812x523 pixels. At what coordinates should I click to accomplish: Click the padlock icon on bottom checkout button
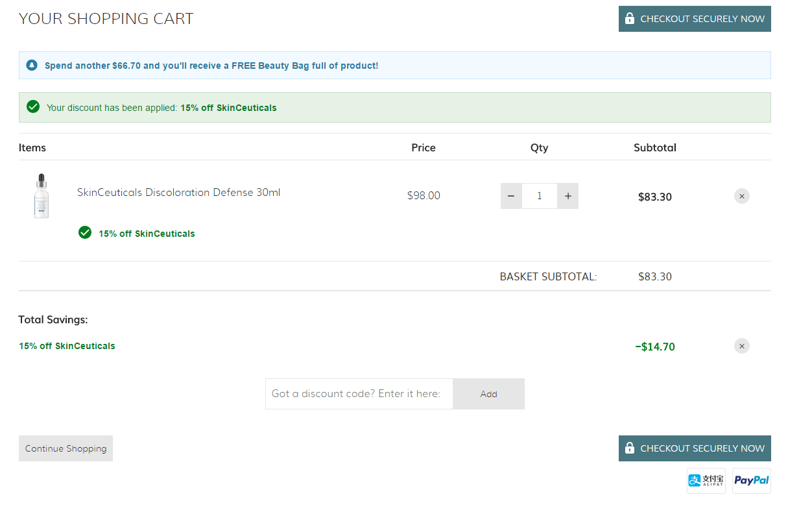coord(629,448)
